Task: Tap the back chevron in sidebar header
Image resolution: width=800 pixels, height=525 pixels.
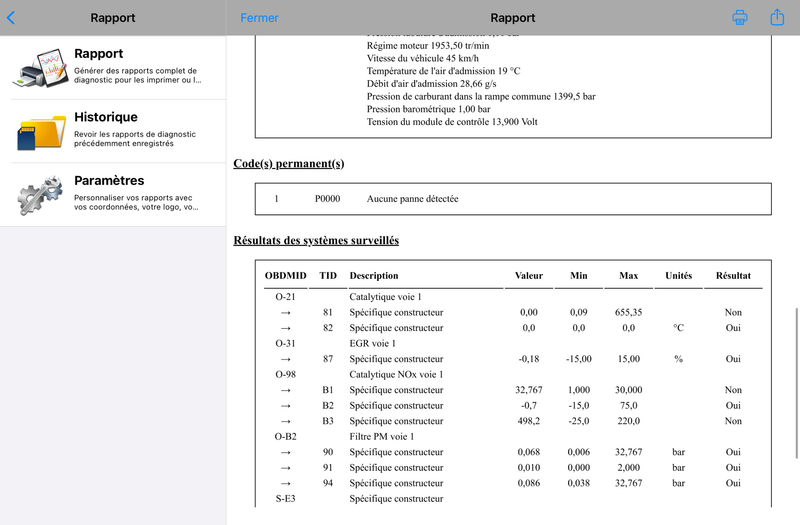Action: point(11,18)
